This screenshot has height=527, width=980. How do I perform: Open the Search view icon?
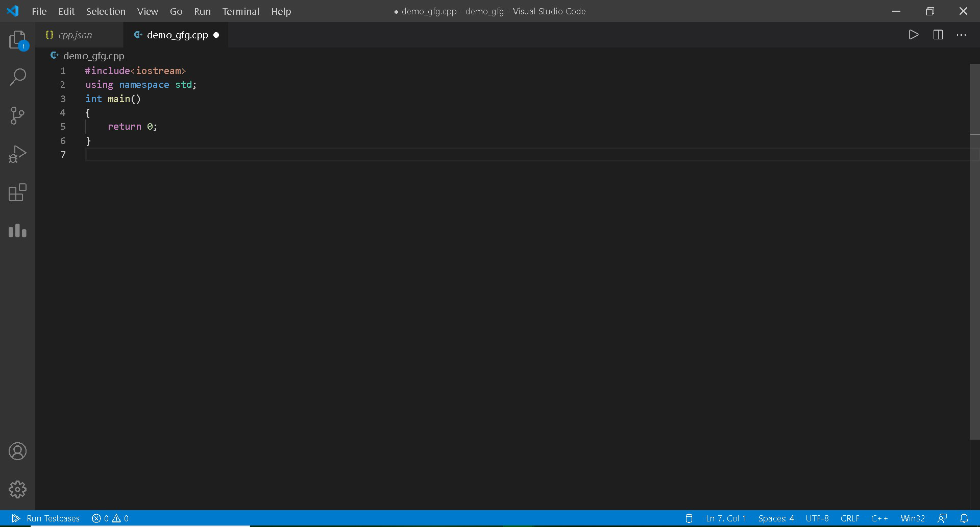[x=18, y=77]
